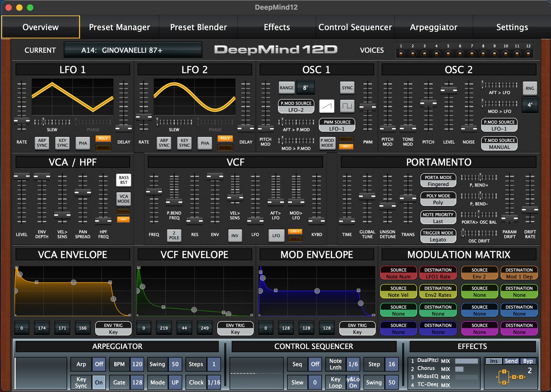Adjust the OSC 1 PWM slider
551x392 pixels.
[x=368, y=107]
